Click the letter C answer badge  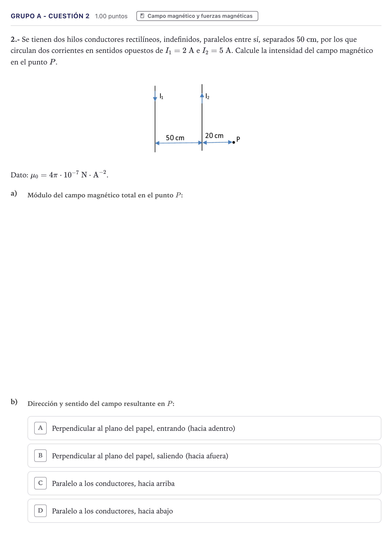pos(40,483)
